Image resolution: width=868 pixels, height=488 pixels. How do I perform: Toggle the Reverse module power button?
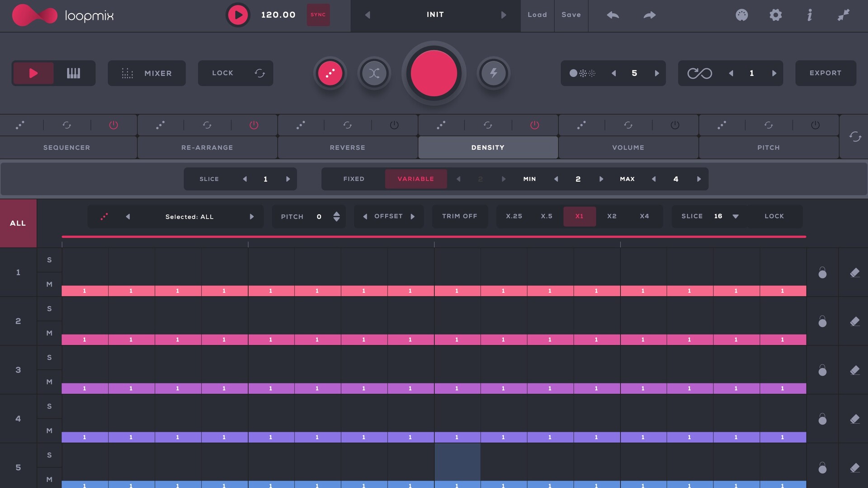click(394, 125)
